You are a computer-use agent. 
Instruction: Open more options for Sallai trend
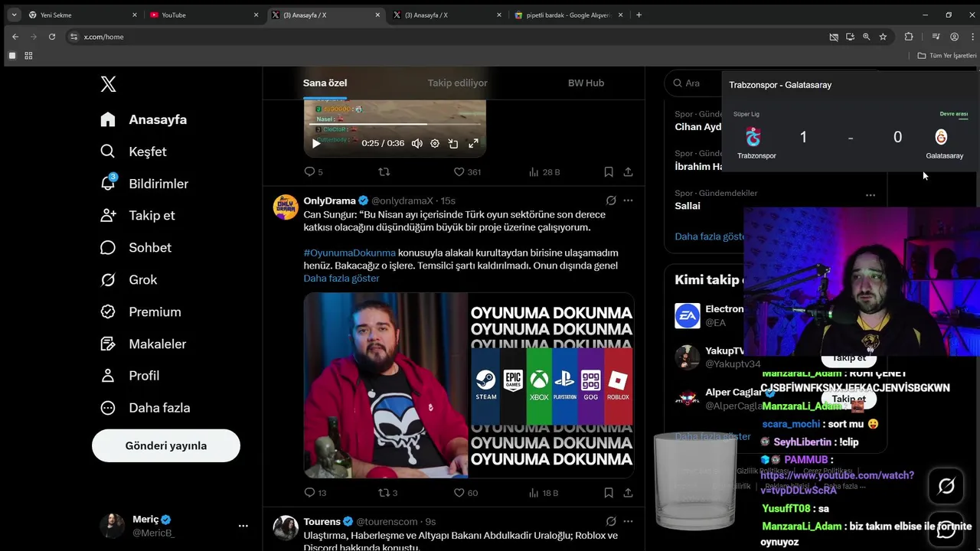coord(871,194)
